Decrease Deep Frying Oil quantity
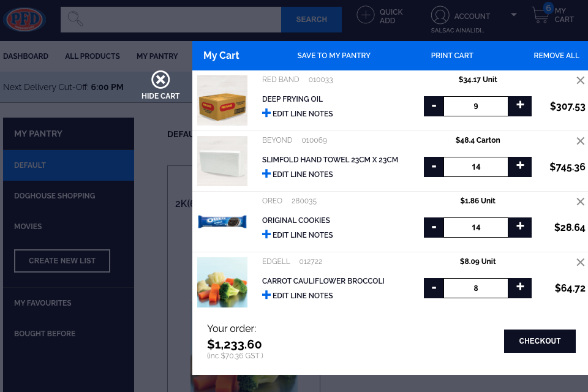The width and height of the screenshot is (588, 392). [434, 106]
